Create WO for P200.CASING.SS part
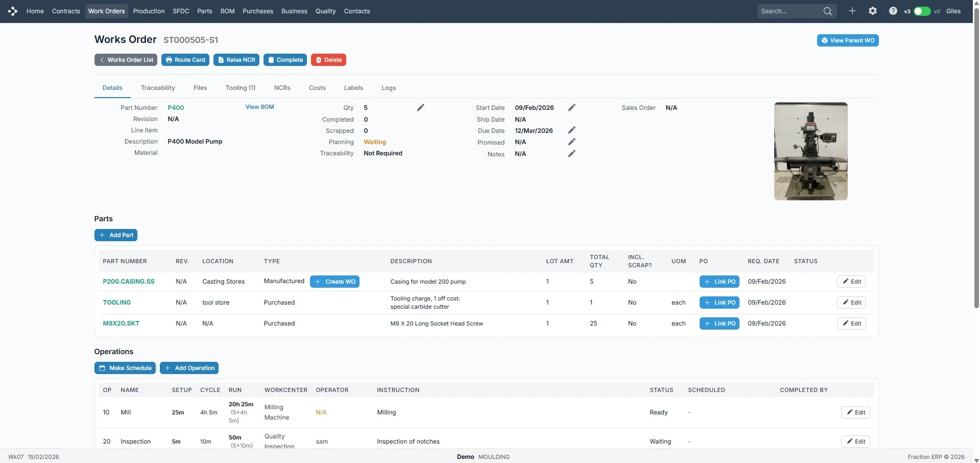Viewport: 980px width, 463px height. pyautogui.click(x=334, y=282)
